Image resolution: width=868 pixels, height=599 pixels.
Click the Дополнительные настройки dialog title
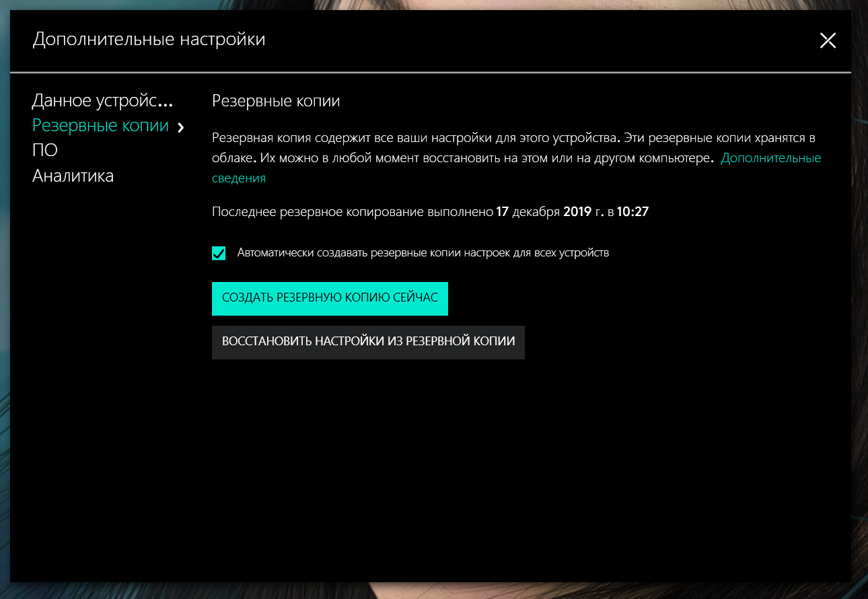click(x=149, y=40)
